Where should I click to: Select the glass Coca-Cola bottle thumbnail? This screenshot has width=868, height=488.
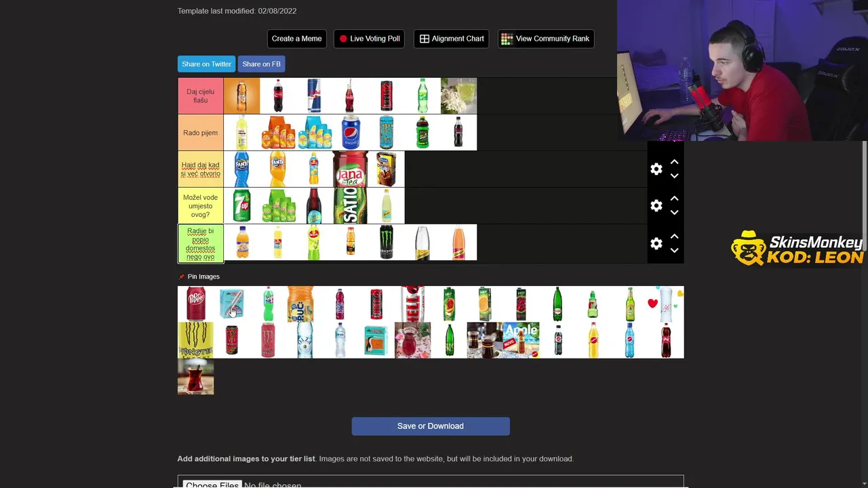pyautogui.click(x=350, y=96)
